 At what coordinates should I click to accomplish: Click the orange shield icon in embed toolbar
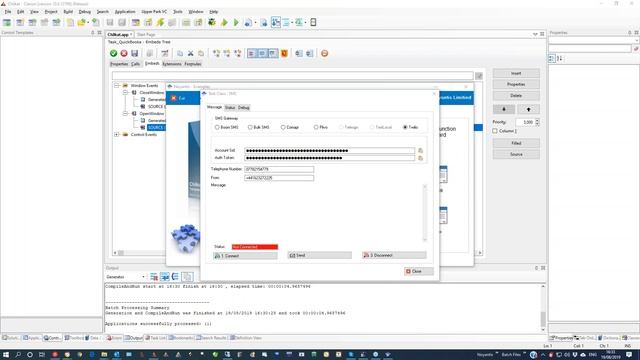pyautogui.click(x=284, y=53)
